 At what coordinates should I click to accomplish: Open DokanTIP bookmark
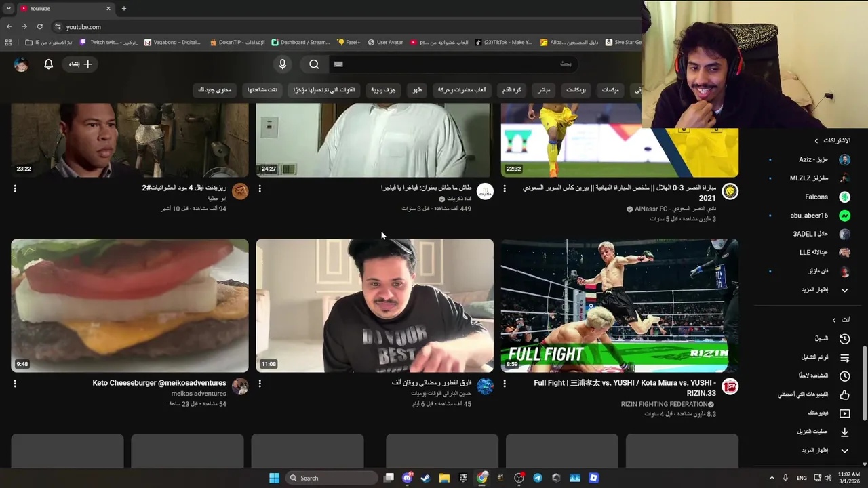tap(237, 42)
